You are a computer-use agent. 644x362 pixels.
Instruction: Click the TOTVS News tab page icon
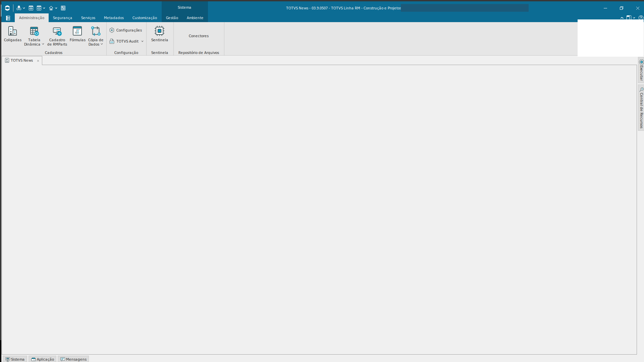pyautogui.click(x=7, y=60)
